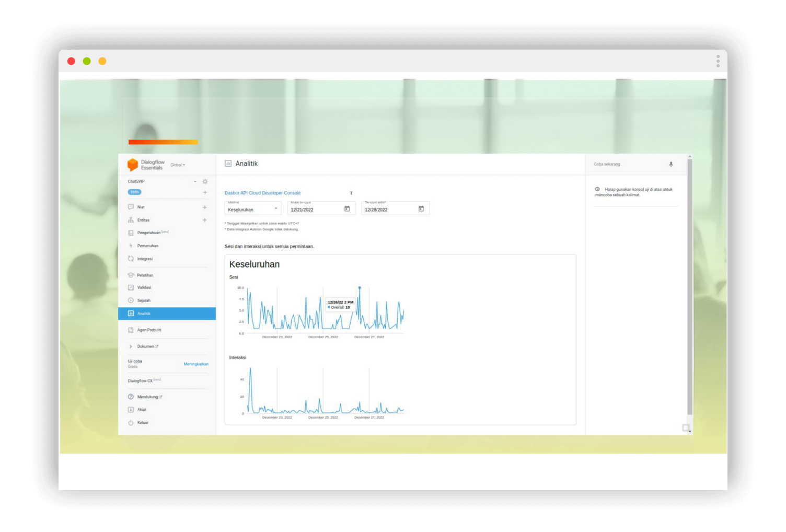Click the page vertical scrollbar

[x=690, y=287]
